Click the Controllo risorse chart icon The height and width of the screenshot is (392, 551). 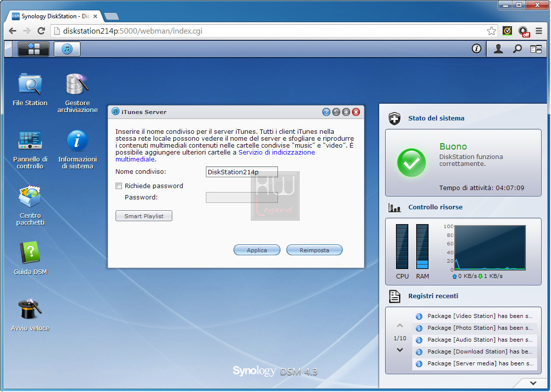coord(394,207)
